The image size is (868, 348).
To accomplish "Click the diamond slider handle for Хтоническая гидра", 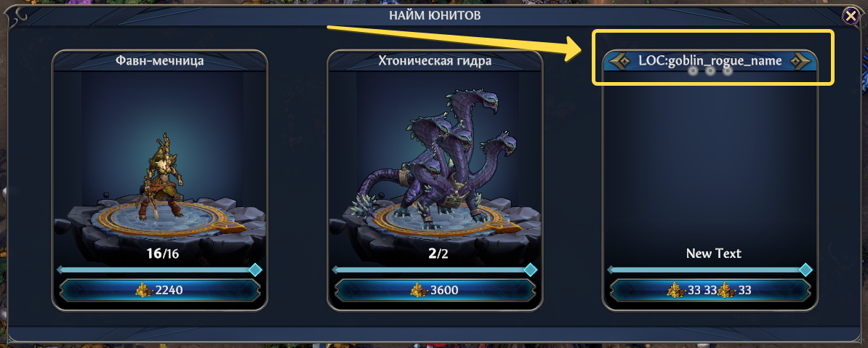I will tap(530, 270).
